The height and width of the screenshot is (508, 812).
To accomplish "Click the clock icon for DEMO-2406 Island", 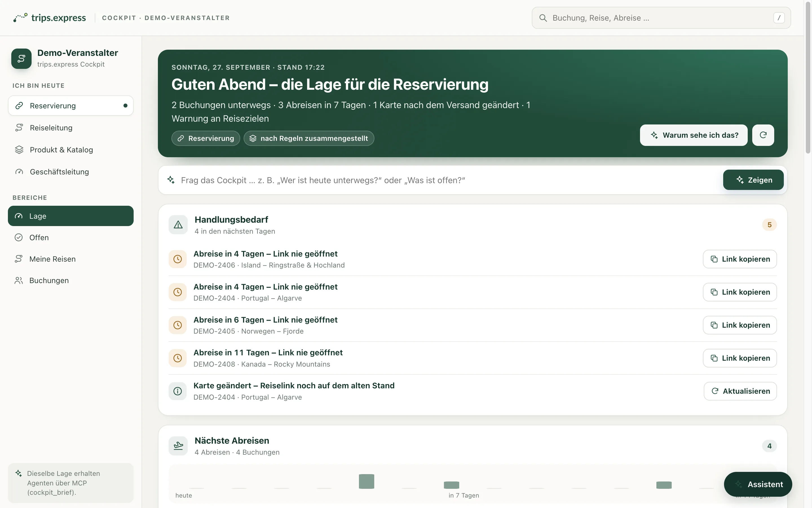I will coord(178,259).
